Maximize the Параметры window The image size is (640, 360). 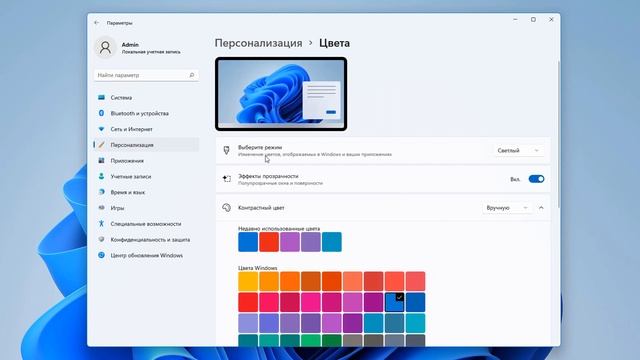(533, 20)
